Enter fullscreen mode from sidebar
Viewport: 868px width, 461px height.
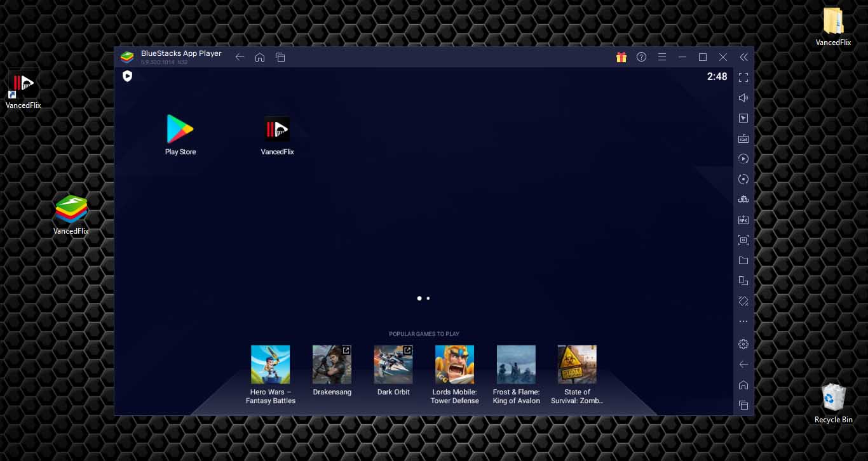(x=743, y=77)
